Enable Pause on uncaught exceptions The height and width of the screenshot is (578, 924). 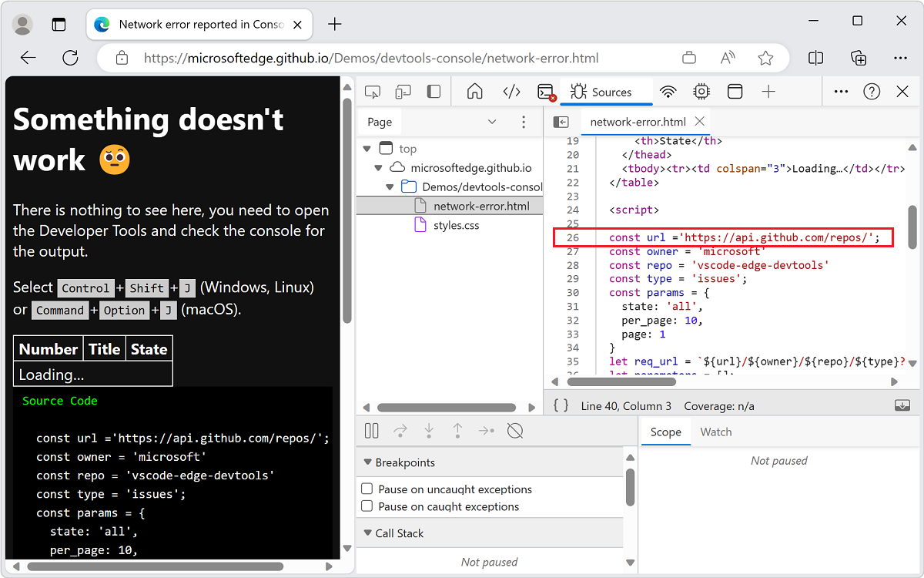(x=367, y=489)
